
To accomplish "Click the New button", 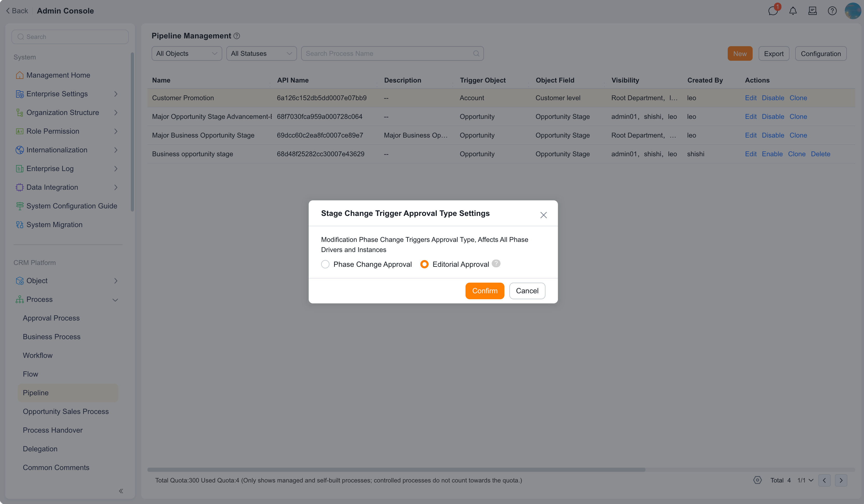I will (x=740, y=53).
